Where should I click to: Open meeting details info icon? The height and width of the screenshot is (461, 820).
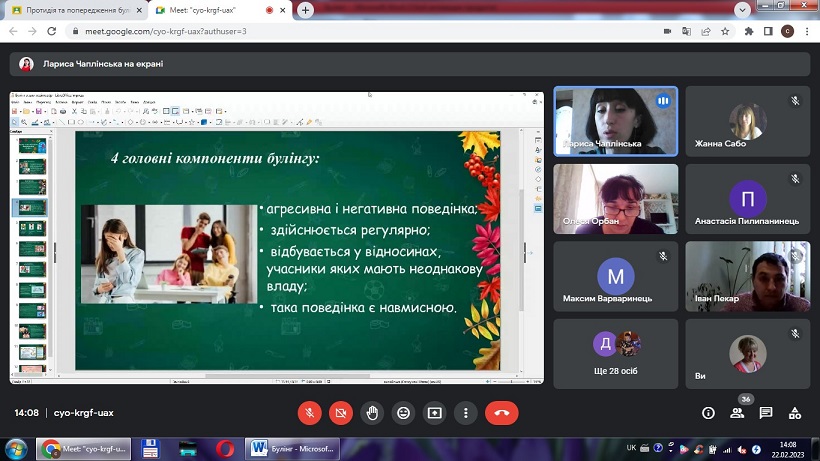(708, 413)
